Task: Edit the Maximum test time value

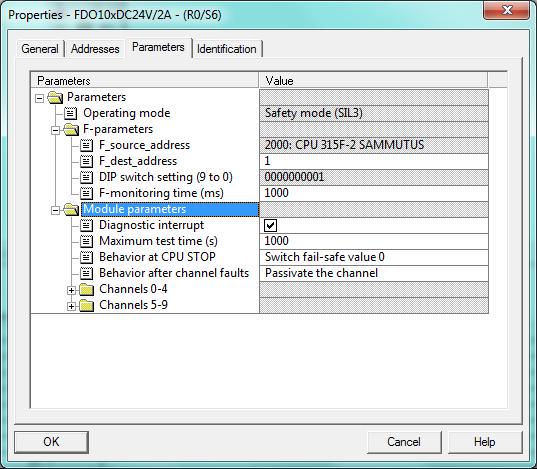Action: (374, 242)
